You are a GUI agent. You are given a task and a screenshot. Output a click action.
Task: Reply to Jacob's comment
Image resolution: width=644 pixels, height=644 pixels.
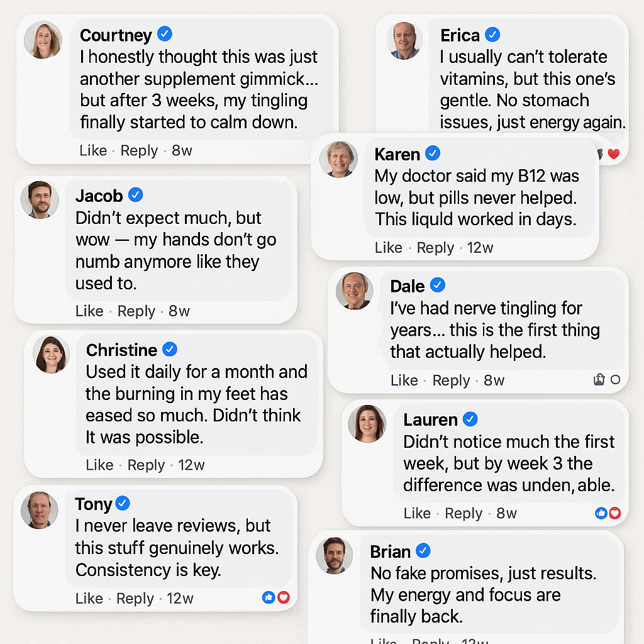coord(136,311)
